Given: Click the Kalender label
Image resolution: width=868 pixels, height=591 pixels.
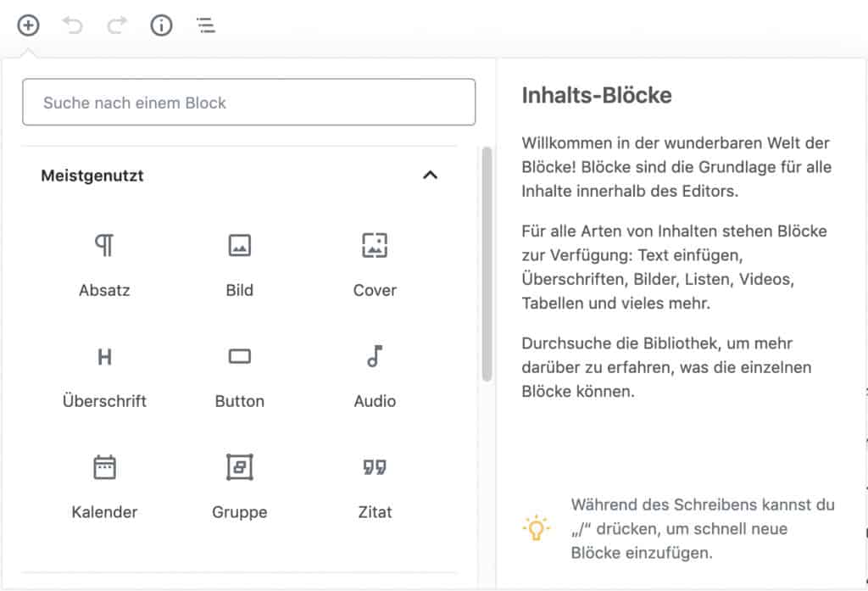Looking at the screenshot, I should coord(104,512).
